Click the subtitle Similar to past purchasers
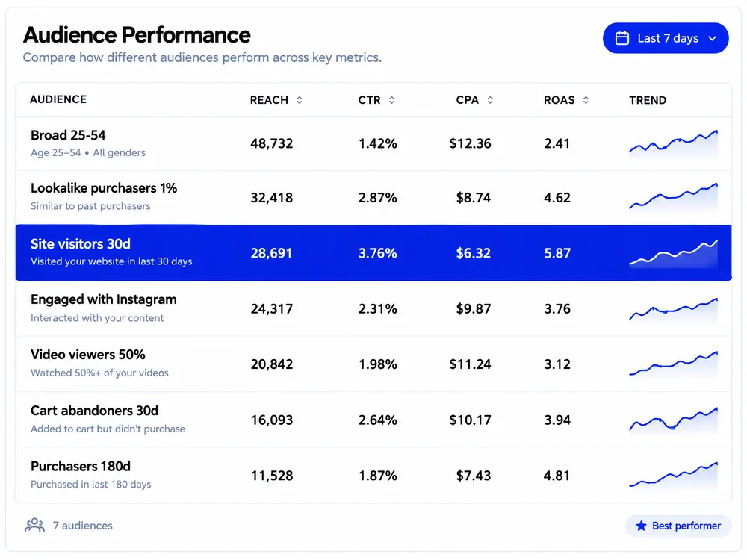This screenshot has width=747, height=560. coord(90,206)
